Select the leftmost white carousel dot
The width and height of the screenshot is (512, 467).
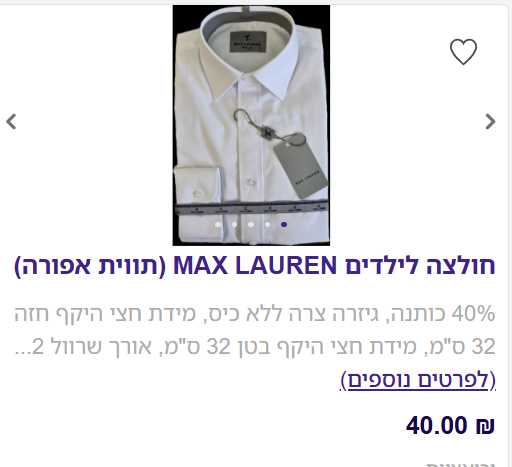tap(218, 224)
